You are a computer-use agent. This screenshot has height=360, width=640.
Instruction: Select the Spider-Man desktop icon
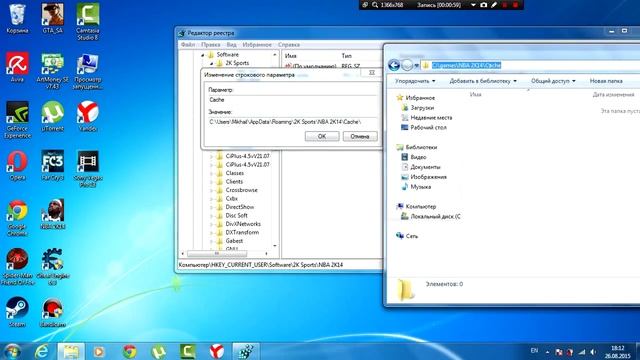17,267
